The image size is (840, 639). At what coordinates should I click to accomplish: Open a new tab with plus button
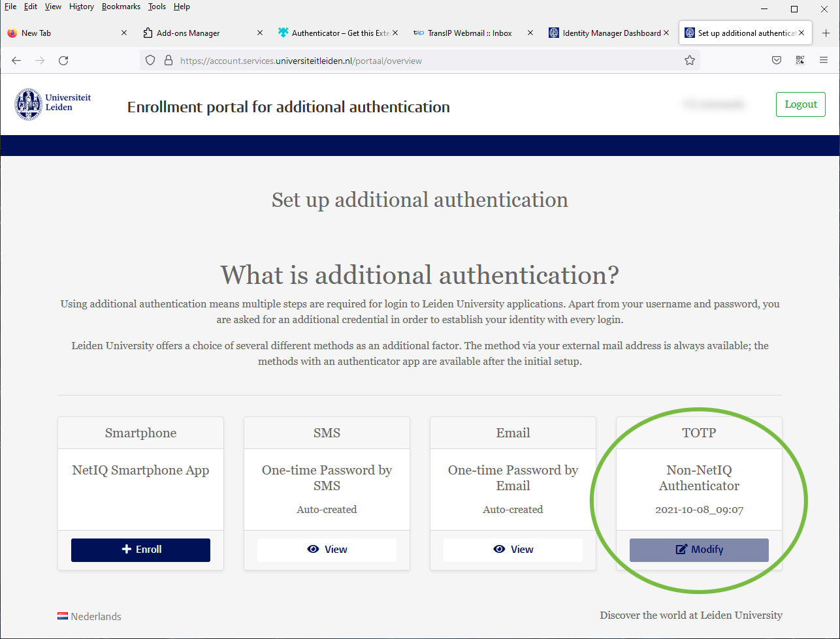pos(826,33)
